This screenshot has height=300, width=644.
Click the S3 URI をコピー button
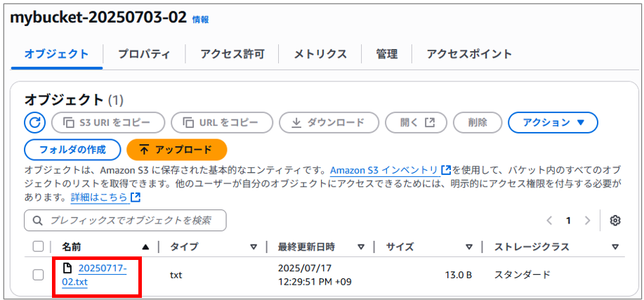pyautogui.click(x=108, y=122)
